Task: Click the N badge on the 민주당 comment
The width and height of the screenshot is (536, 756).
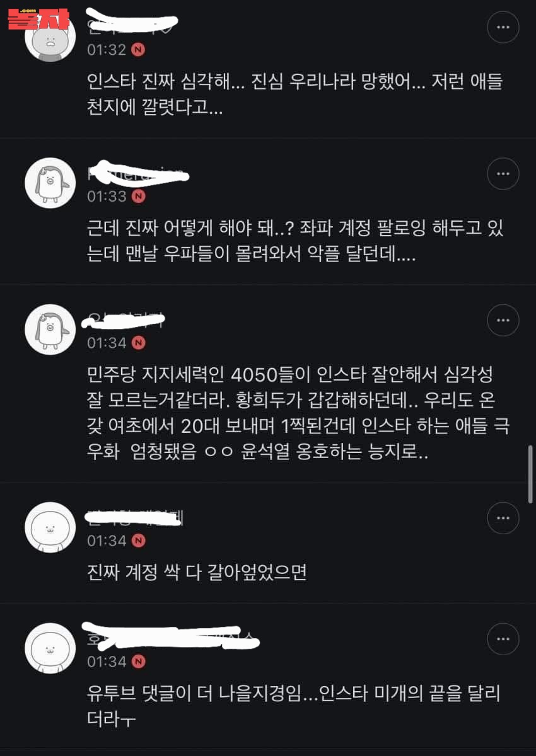Action: click(139, 343)
